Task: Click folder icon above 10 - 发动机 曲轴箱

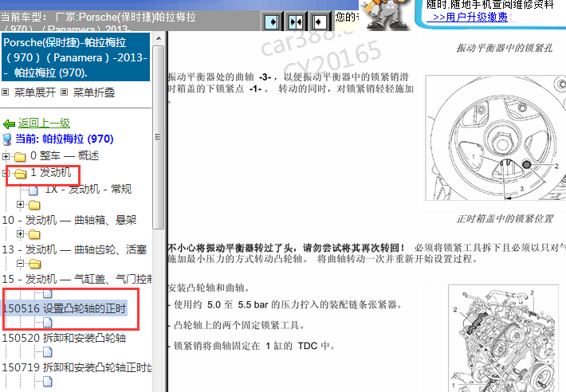Action: tap(34, 206)
